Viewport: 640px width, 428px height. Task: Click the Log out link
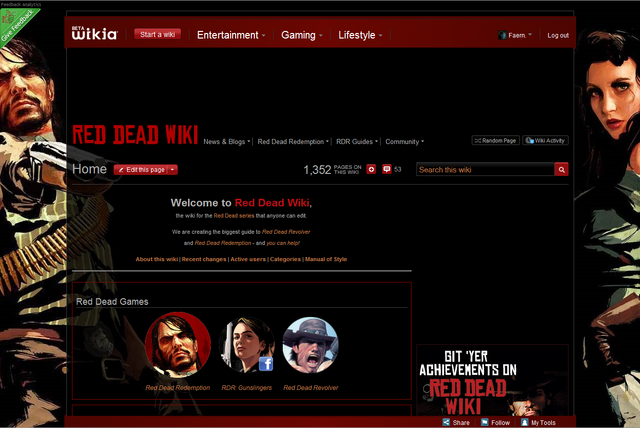(x=558, y=35)
